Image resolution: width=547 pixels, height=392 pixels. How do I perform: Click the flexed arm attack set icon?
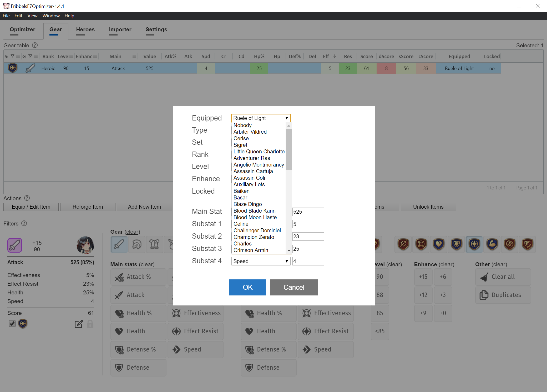pos(492,244)
